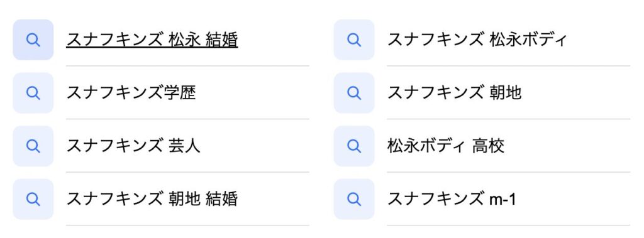The height and width of the screenshot is (238, 644).
Task: Tap the search icon for スナフキンズ 芸人
Action: point(33,146)
